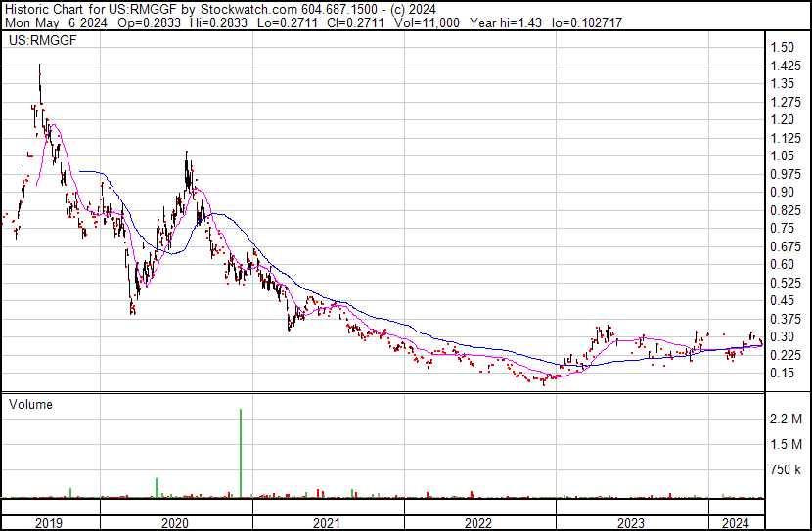Viewport: 812px width, 531px height.
Task: Click the 1.5 M volume axis label
Action: pos(787,445)
